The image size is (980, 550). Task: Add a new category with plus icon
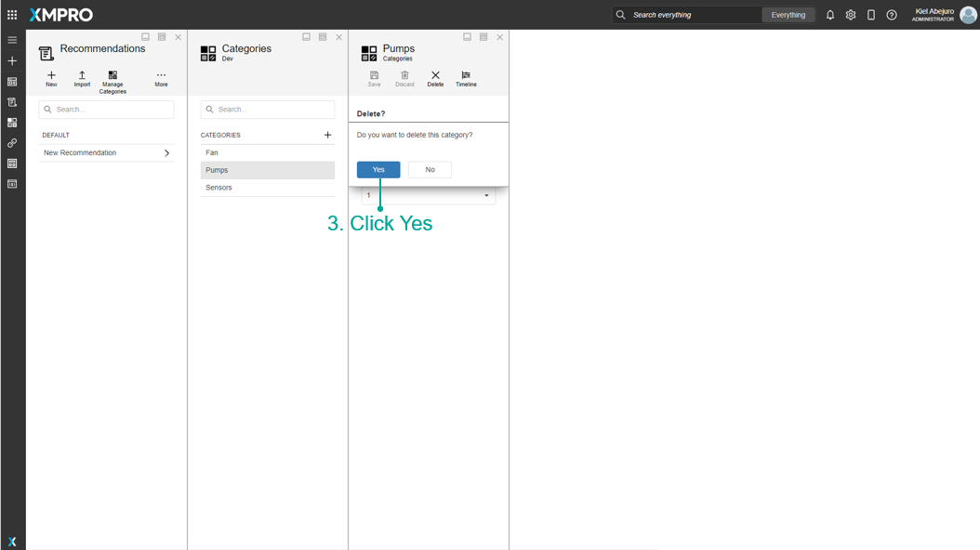pyautogui.click(x=327, y=135)
